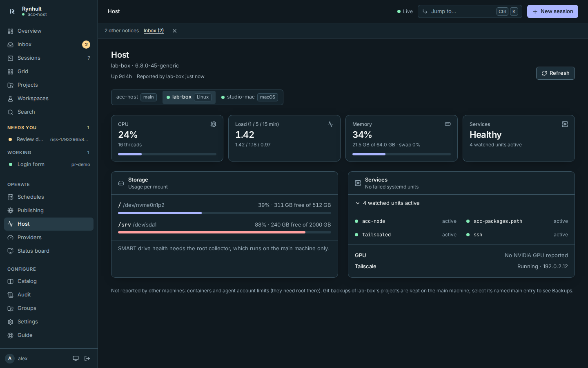Click the Jump to... search field
Screen dimensions: 588x368
pyautogui.click(x=470, y=11)
